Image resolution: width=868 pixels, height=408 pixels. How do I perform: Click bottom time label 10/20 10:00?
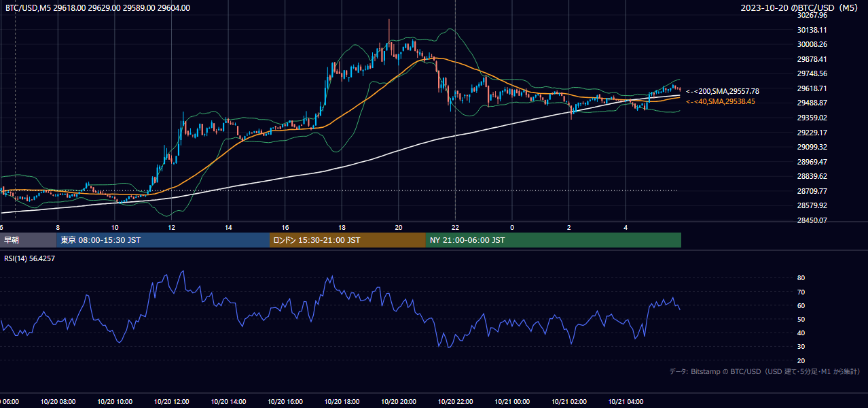point(115,402)
